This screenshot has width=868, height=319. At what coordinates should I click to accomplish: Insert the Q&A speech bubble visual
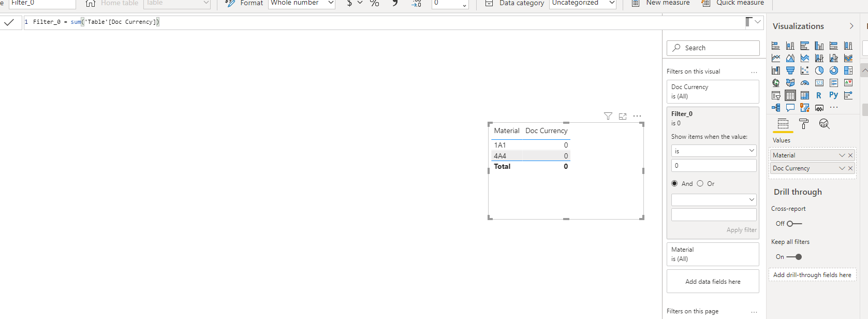[790, 108]
